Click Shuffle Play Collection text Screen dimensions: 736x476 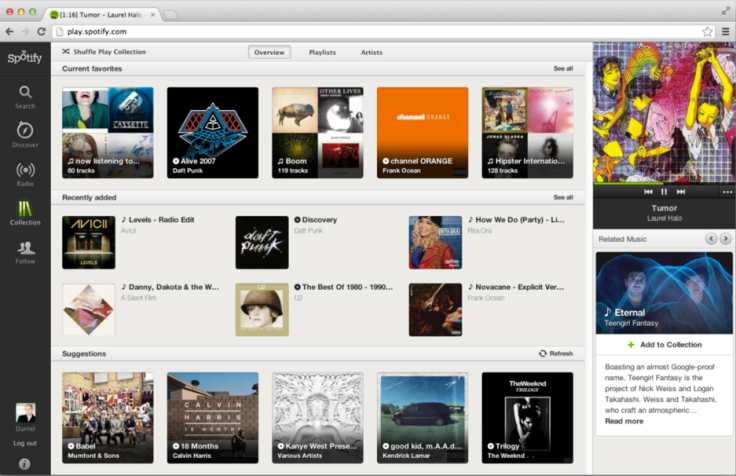click(109, 52)
